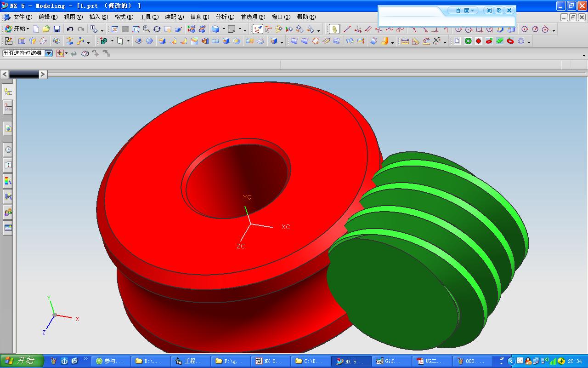This screenshot has height=368, width=588.
Task: Open the Sketch tool in the feature toolbar
Action: click(8, 41)
